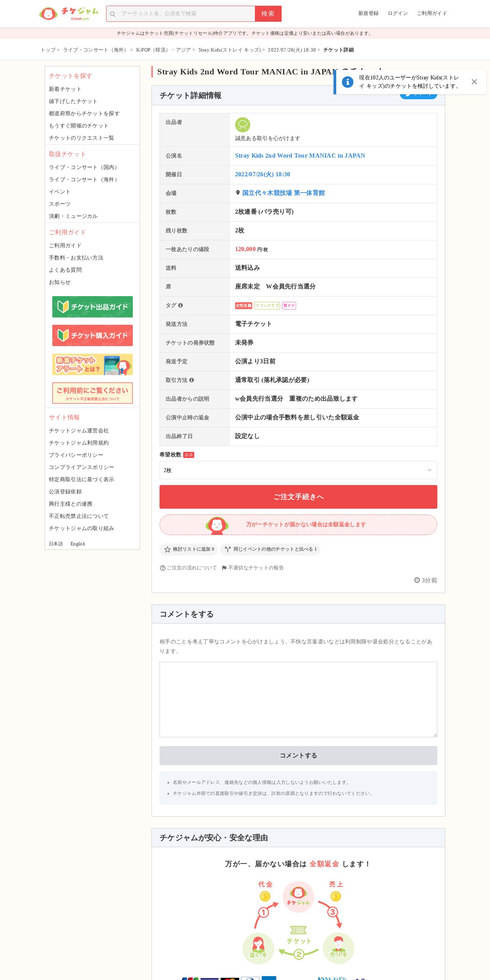Click the question mark icon for order flow
Image resolution: width=490 pixels, height=980 pixels.
(163, 568)
